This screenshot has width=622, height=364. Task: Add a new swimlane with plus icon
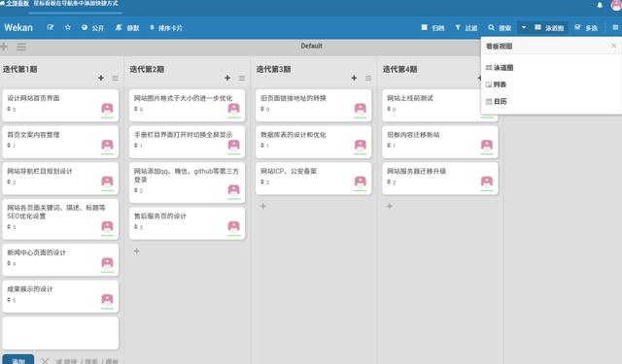click(x=4, y=47)
